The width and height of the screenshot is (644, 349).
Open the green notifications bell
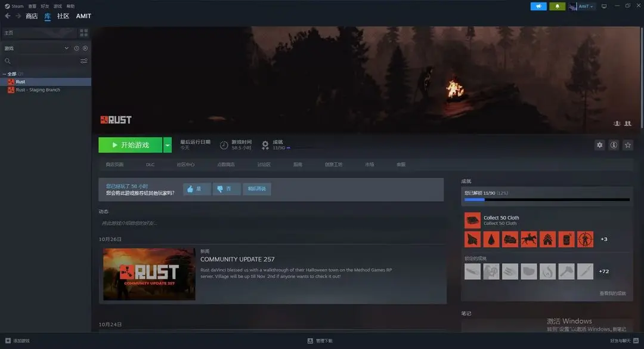point(558,6)
